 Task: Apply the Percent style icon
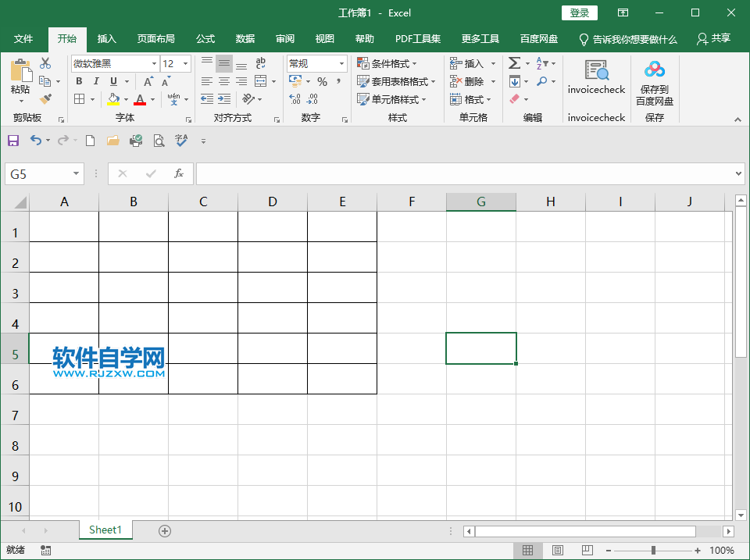321,80
